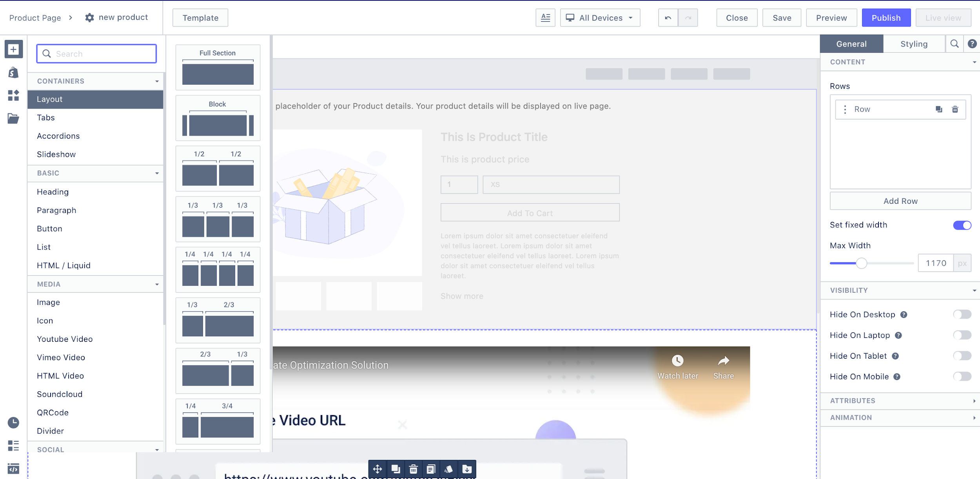Open the help question mark icon
This screenshot has height=479, width=980.
coord(972,44)
